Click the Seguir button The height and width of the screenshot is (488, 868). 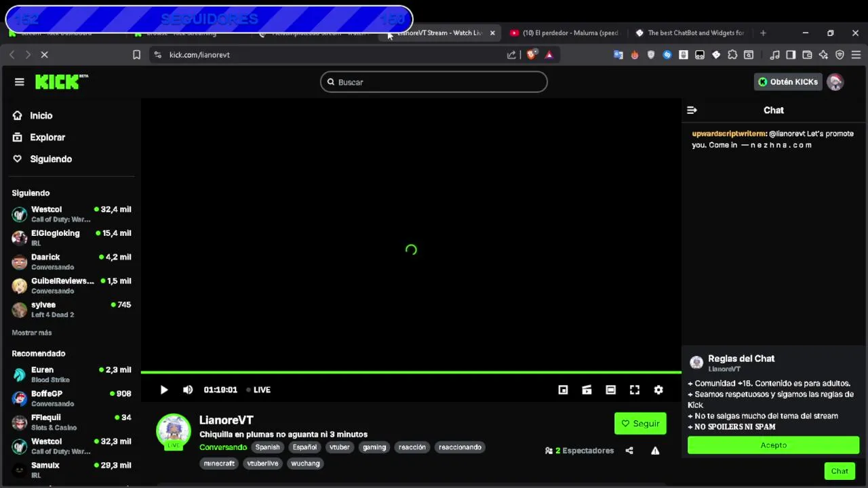coord(640,424)
